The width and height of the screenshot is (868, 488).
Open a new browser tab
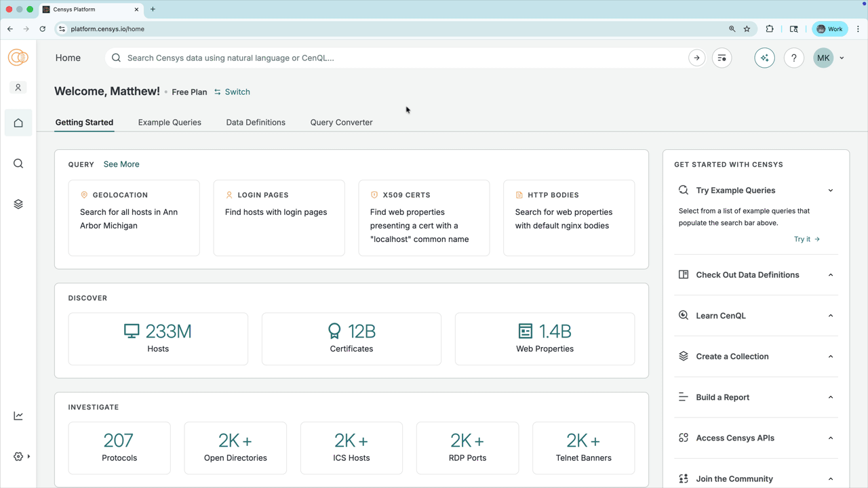(x=153, y=9)
